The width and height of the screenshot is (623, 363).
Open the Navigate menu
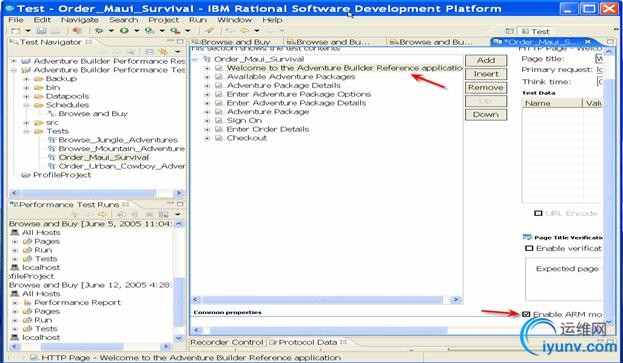(79, 20)
